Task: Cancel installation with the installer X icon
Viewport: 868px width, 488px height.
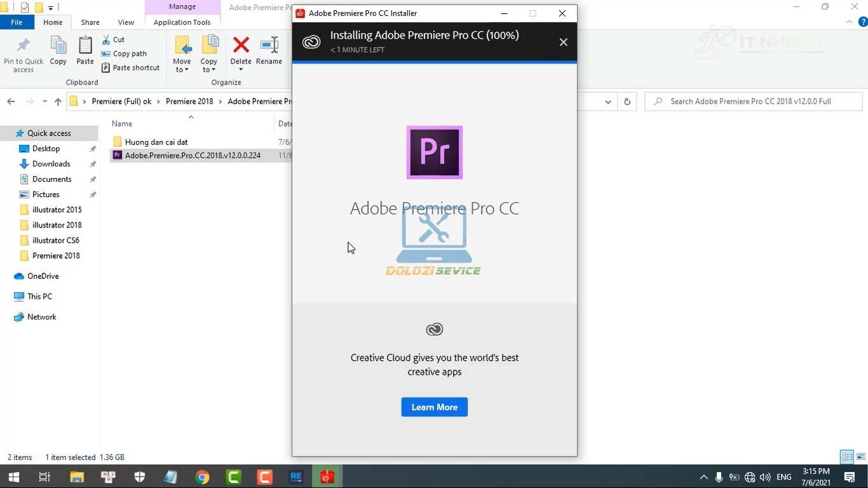Action: pos(563,42)
